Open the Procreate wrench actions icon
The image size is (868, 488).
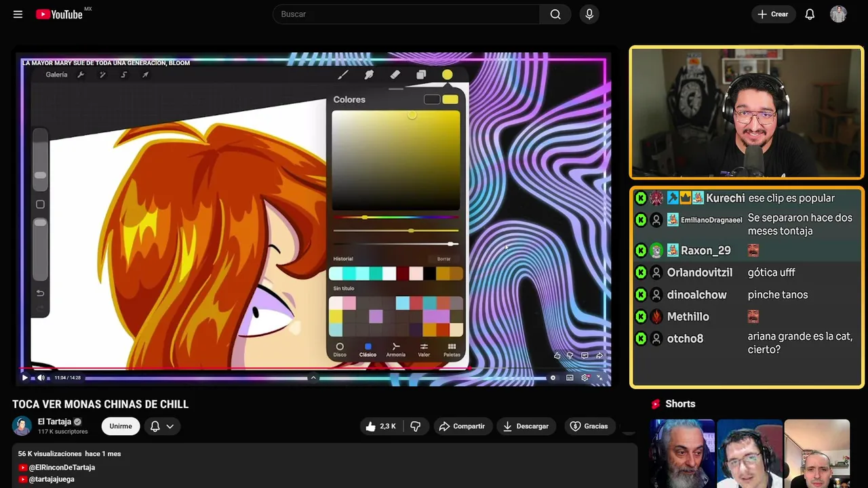click(81, 75)
